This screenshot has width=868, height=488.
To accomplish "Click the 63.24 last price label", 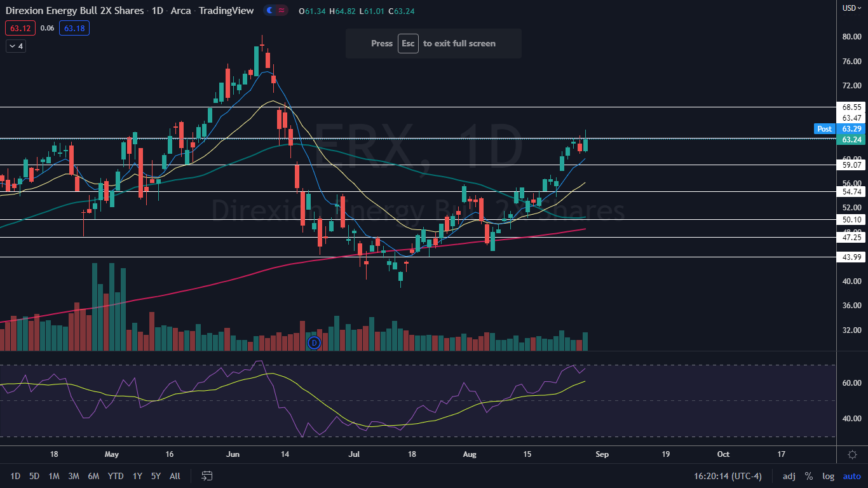I will pos(851,139).
